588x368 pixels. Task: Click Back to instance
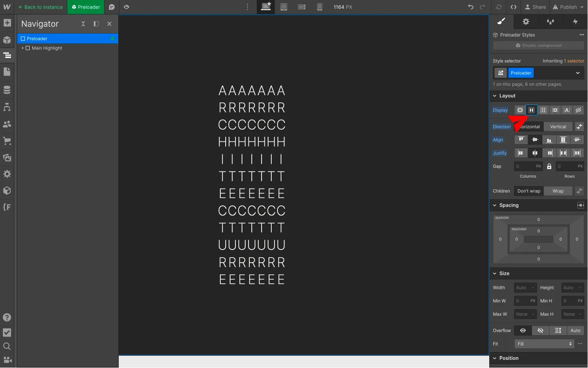coord(40,7)
